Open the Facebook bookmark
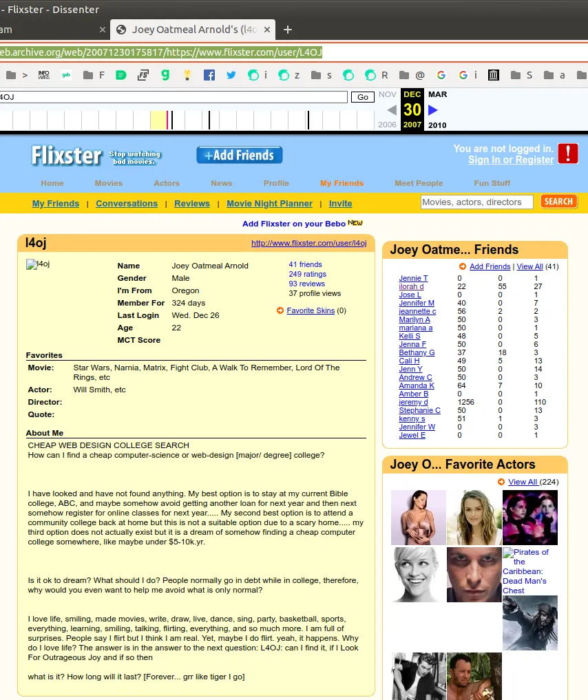 coord(209,75)
